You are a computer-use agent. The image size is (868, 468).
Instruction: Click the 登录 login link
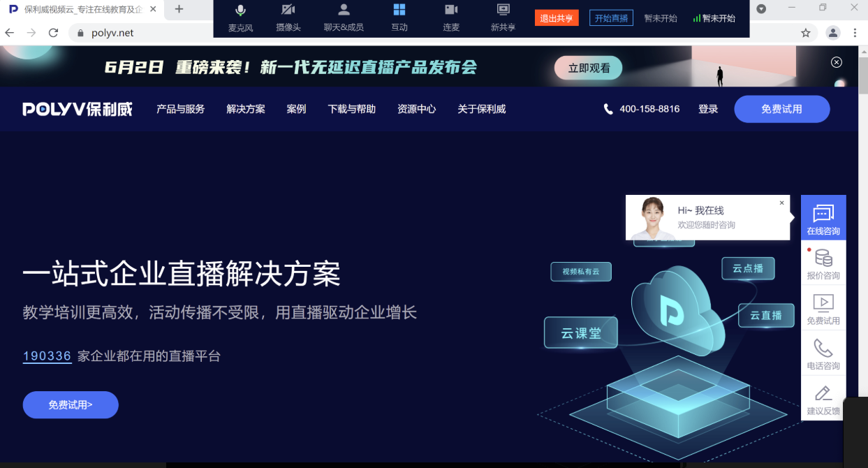[x=708, y=109]
